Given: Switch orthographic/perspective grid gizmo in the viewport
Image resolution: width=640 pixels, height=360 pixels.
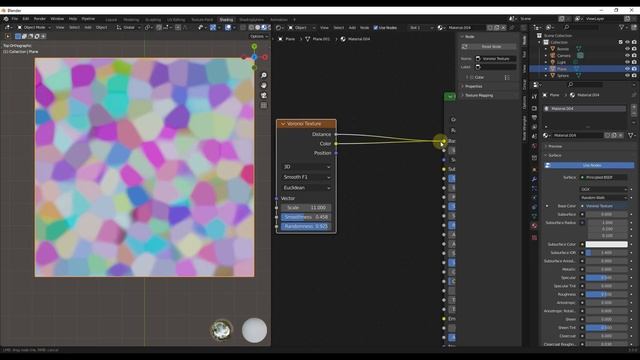Looking at the screenshot, I should (x=264, y=105).
